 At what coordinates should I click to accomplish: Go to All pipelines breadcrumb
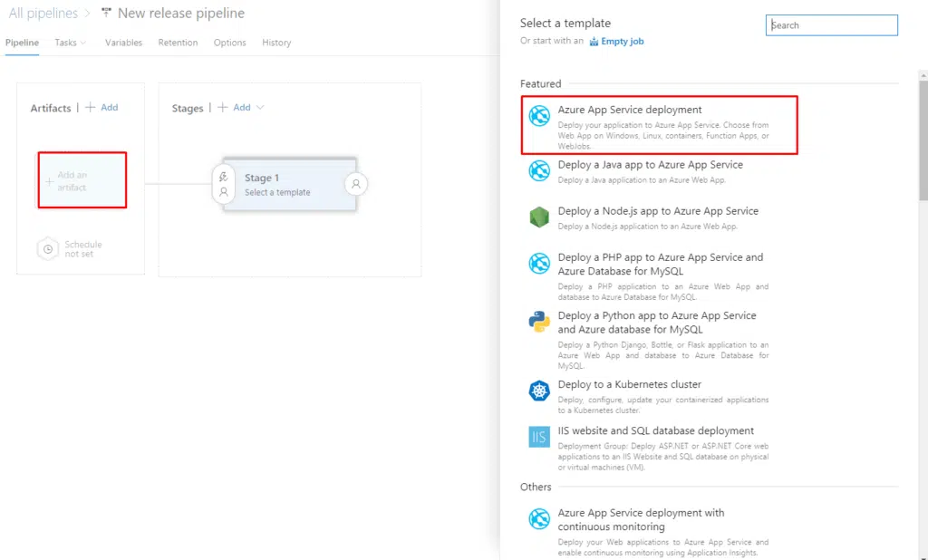(43, 13)
